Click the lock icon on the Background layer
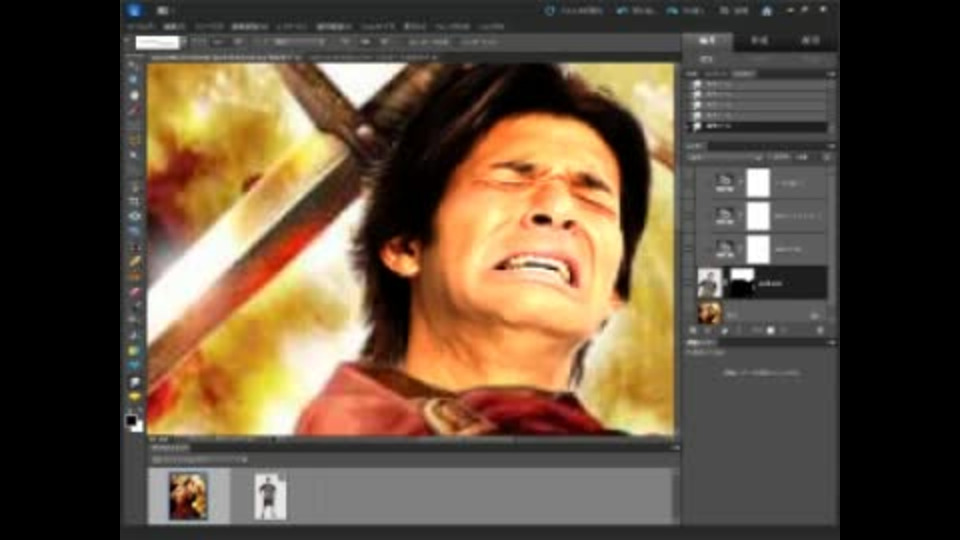Viewport: 960px width, 540px height. 814,315
